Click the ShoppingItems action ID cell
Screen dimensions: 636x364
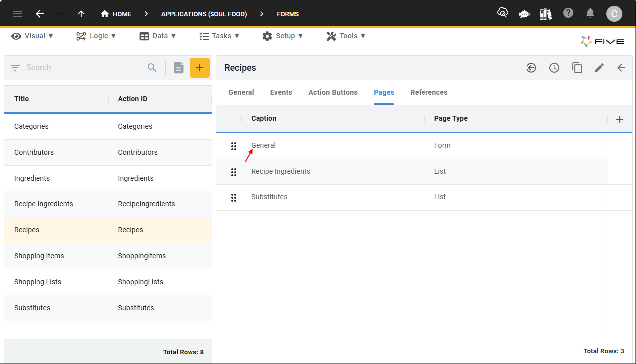142,256
